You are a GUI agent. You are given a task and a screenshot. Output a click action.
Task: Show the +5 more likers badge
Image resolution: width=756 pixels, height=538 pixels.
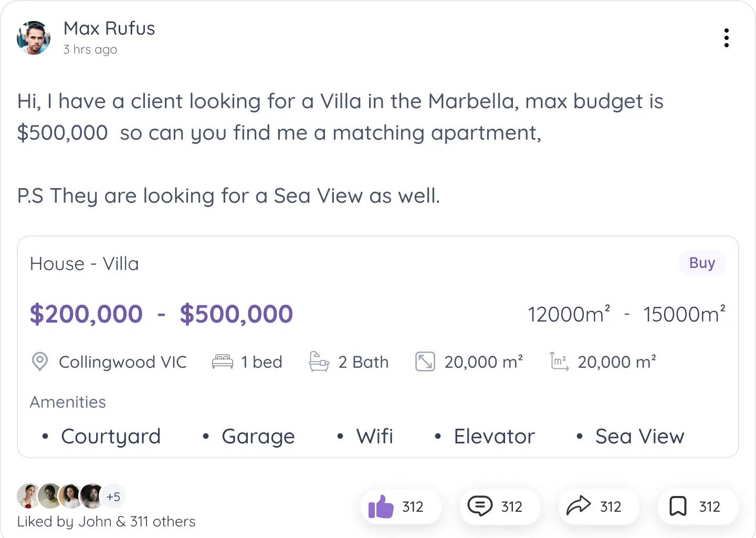click(113, 496)
